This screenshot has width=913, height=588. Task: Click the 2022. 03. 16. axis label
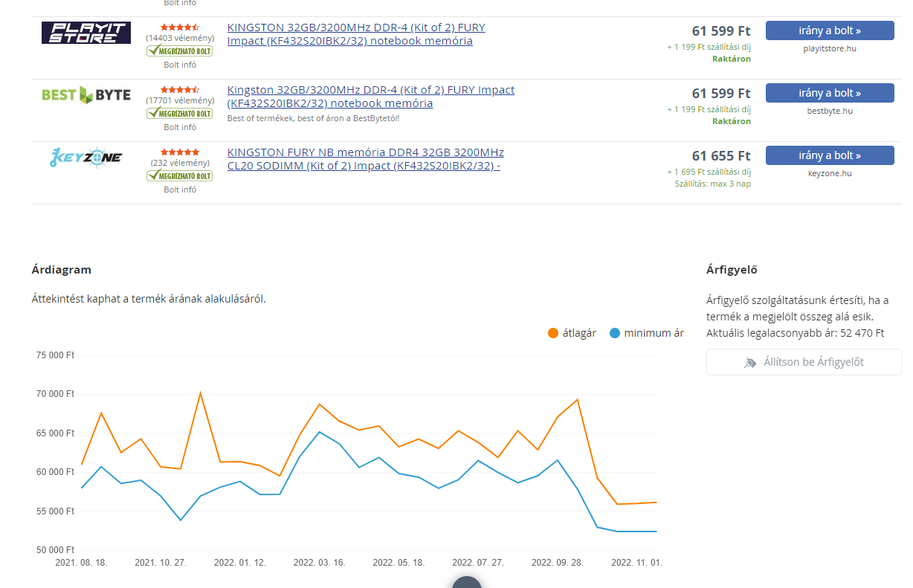320,563
